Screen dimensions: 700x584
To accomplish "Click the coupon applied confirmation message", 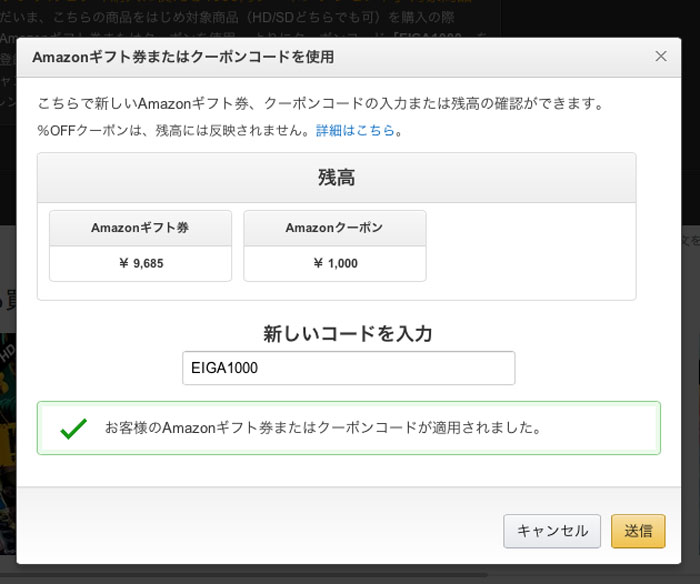I will [x=323, y=428].
